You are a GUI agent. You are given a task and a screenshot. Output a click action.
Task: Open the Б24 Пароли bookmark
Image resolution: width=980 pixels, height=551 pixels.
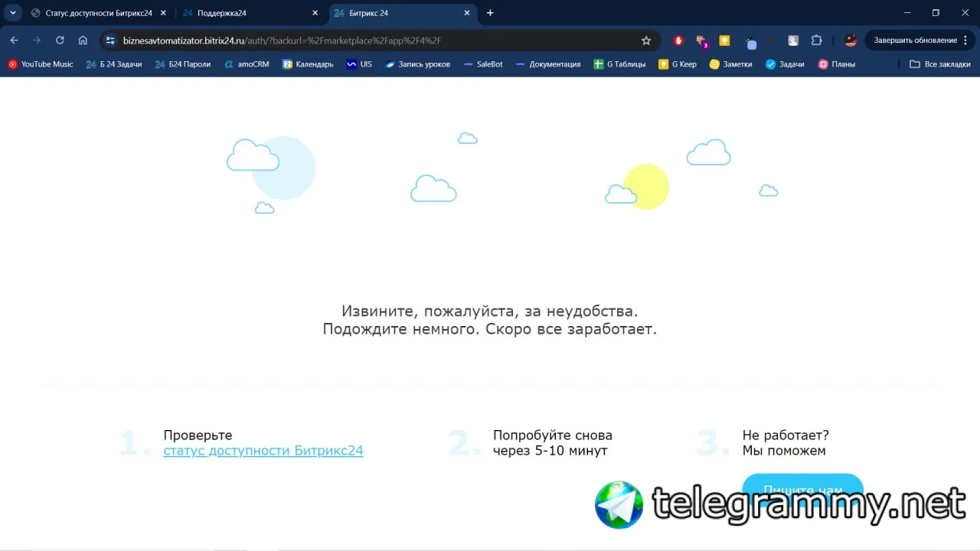coord(183,64)
